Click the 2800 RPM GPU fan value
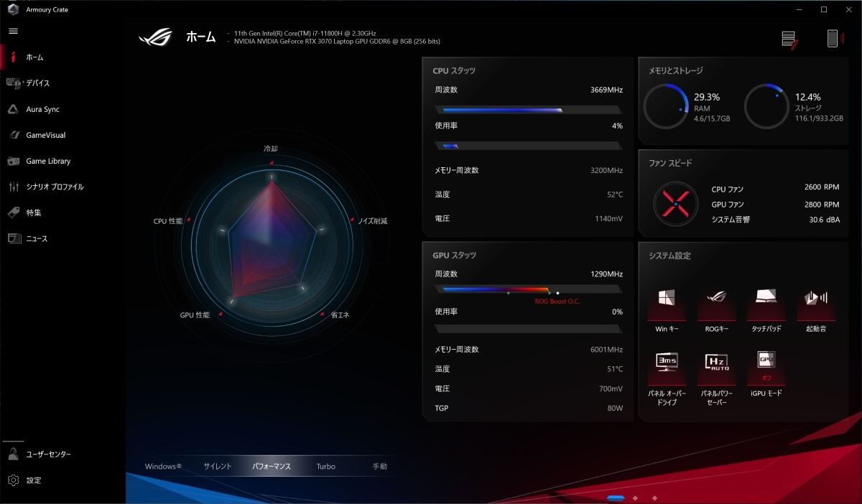This screenshot has width=862, height=504. 822,205
